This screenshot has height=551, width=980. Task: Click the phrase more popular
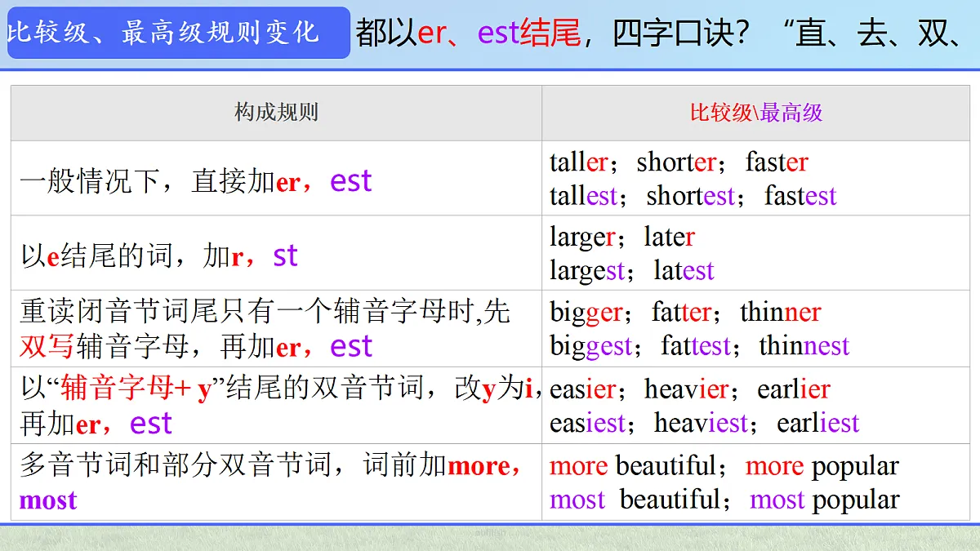pos(822,466)
